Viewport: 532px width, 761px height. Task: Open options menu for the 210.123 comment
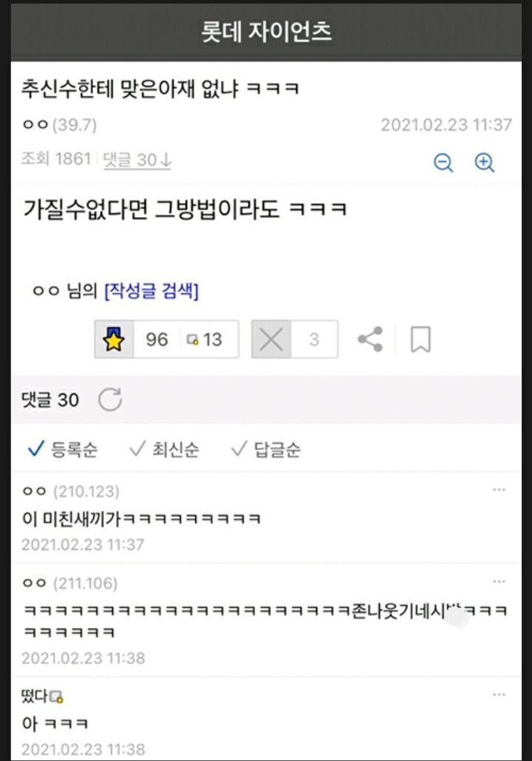(499, 490)
